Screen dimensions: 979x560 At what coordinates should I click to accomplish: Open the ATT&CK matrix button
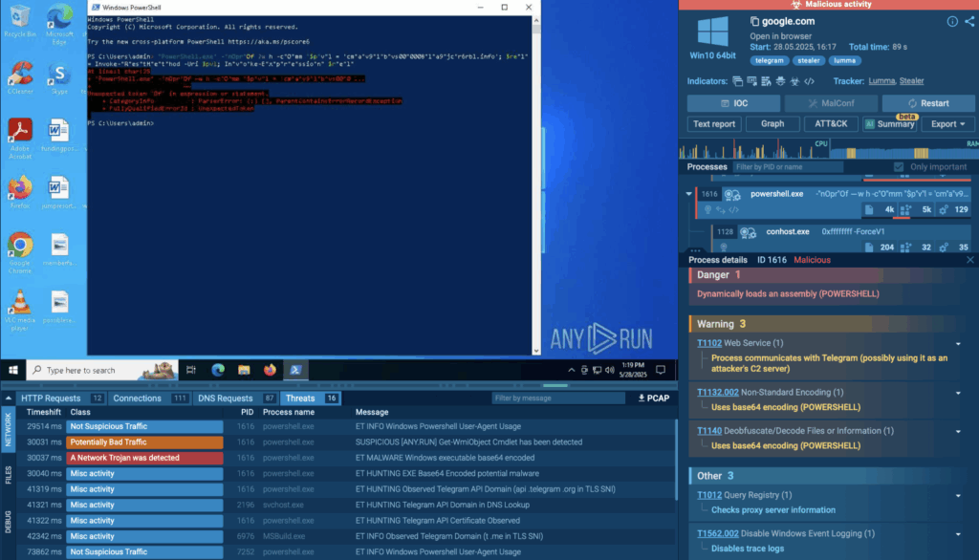pyautogui.click(x=831, y=124)
